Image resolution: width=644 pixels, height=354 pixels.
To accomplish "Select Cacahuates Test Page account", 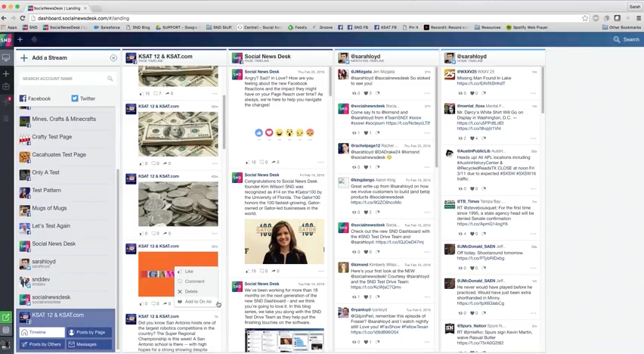I will [x=67, y=157].
